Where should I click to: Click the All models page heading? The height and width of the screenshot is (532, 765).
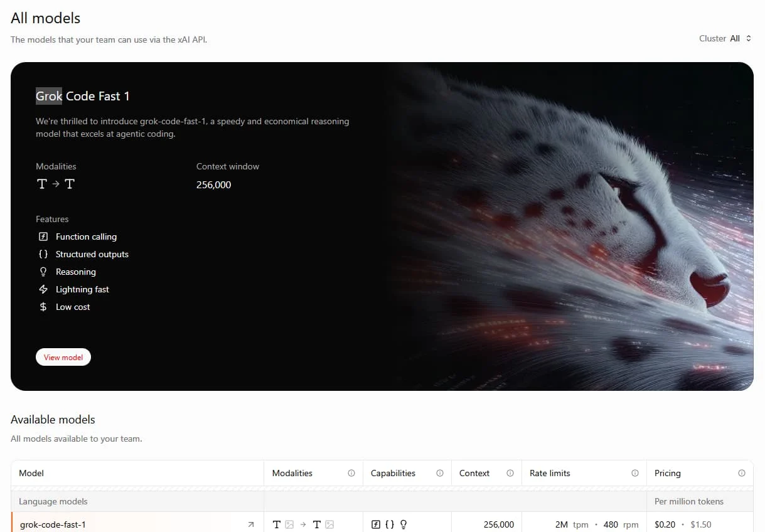[46, 18]
